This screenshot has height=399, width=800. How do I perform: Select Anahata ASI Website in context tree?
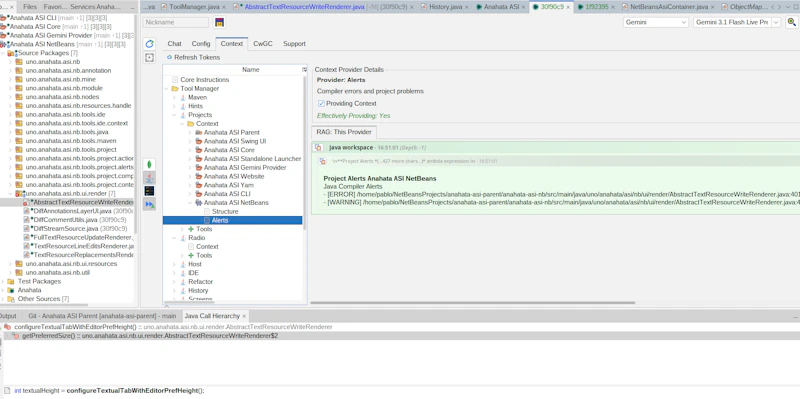pos(234,177)
